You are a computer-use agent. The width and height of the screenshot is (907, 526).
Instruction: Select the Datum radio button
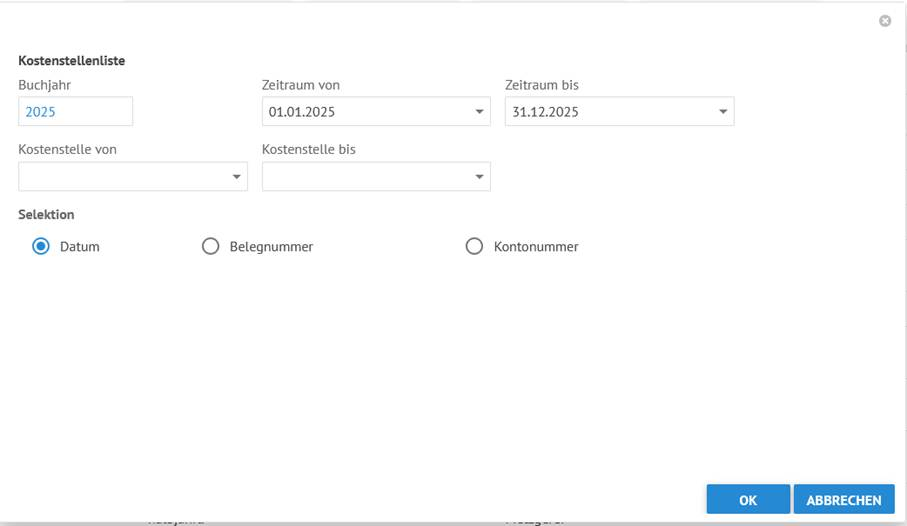pyautogui.click(x=41, y=246)
